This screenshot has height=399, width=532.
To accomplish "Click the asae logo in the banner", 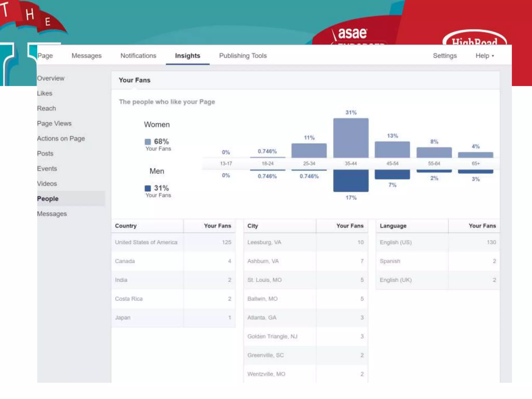I will point(352,34).
